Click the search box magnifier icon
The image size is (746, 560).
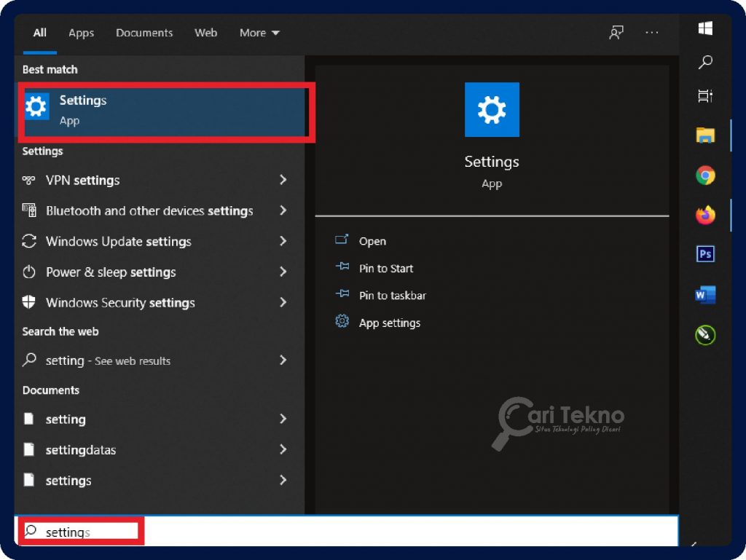point(31,531)
